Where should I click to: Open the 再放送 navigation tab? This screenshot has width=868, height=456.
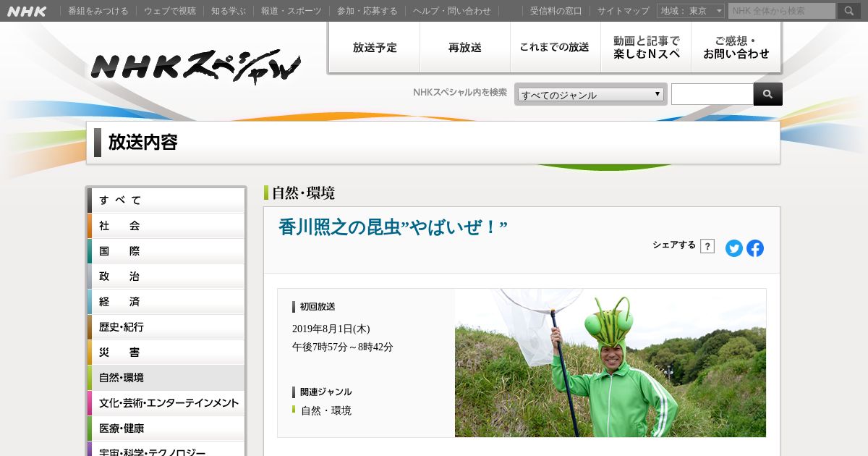465,48
